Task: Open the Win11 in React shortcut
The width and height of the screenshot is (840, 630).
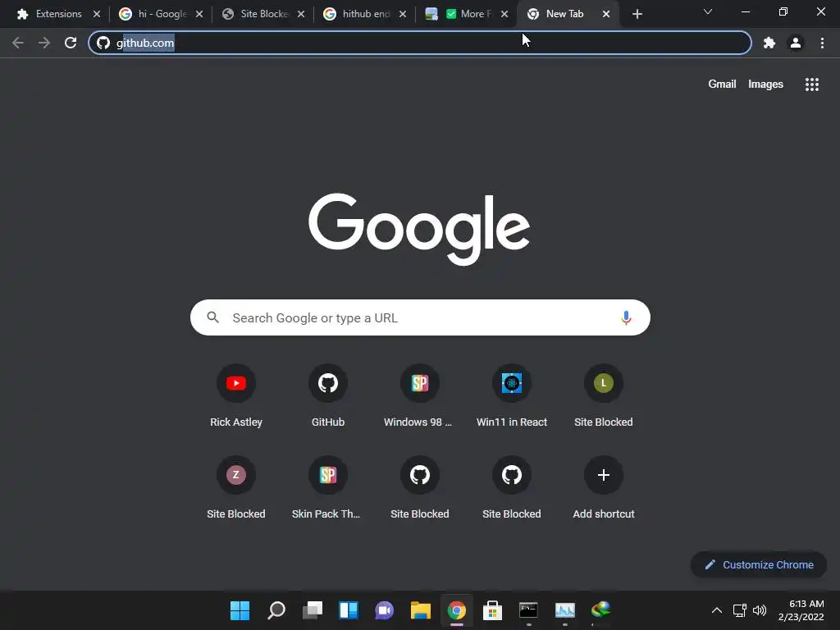Action: point(512,396)
